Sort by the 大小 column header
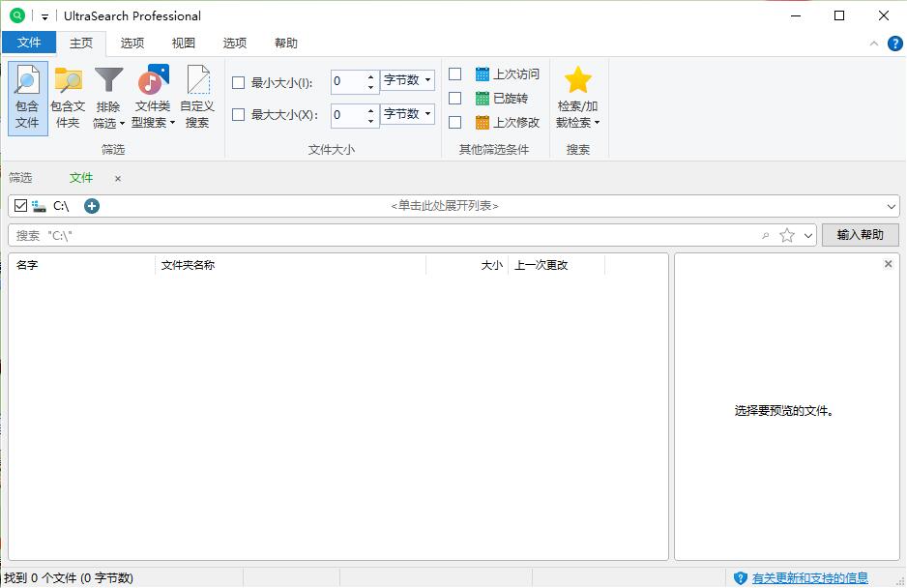907x588 pixels. pos(467,265)
